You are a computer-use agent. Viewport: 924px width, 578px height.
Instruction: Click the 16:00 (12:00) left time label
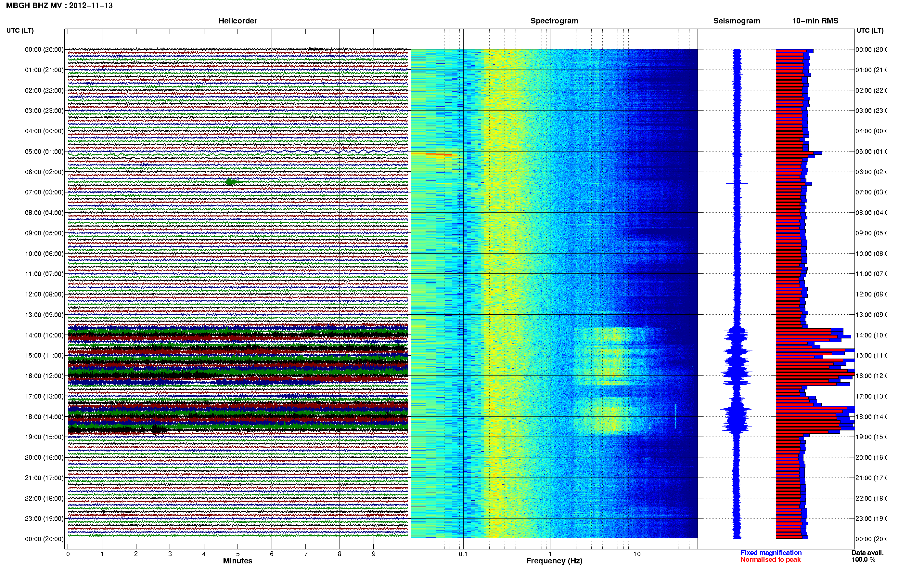(44, 376)
